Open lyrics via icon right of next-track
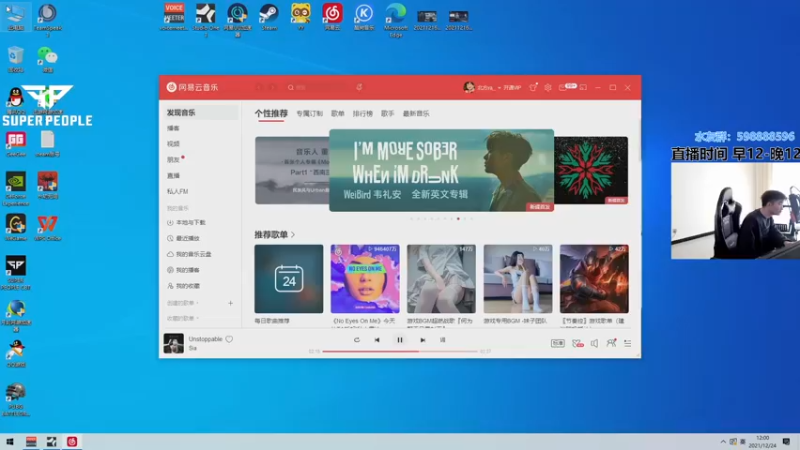This screenshot has height=450, width=800. point(443,340)
